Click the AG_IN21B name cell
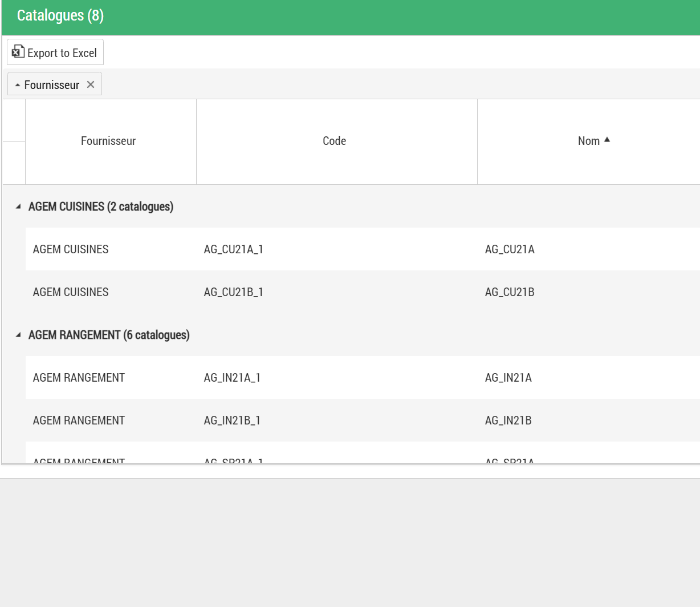Image resolution: width=700 pixels, height=607 pixels. tap(508, 420)
